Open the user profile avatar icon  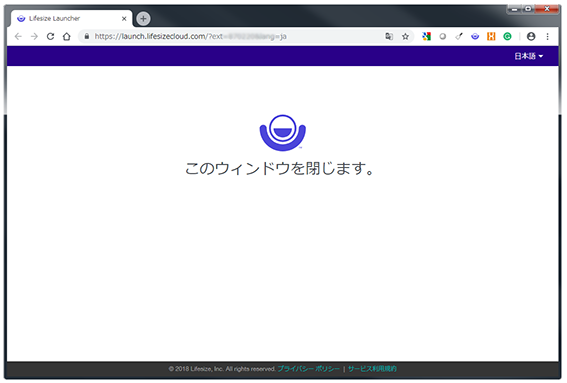point(531,36)
